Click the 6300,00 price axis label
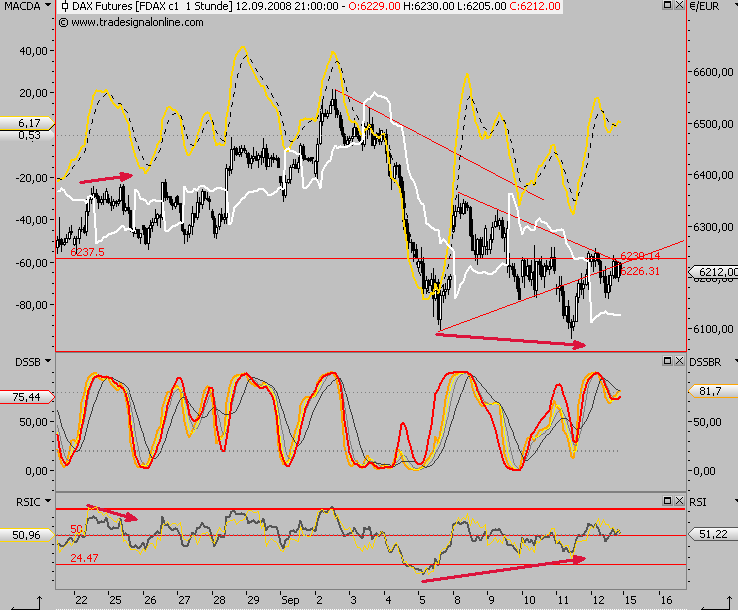Viewport: 738px width, 610px height. tap(713, 227)
